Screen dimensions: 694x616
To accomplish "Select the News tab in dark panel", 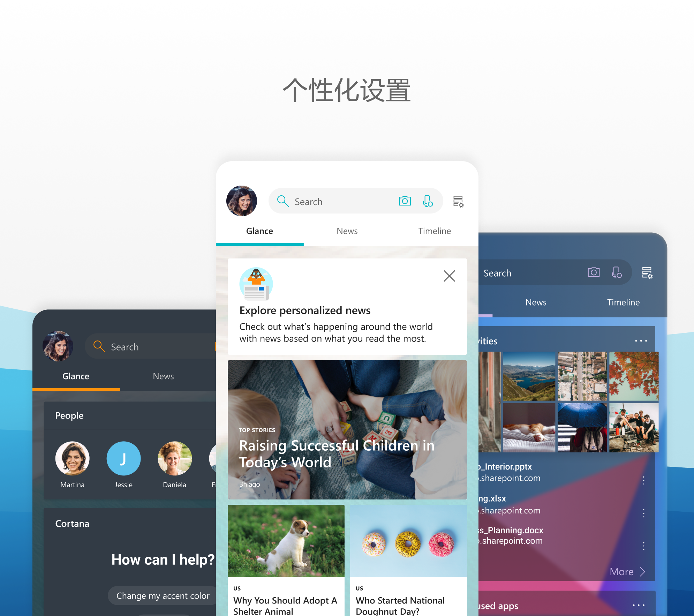I will tap(163, 375).
